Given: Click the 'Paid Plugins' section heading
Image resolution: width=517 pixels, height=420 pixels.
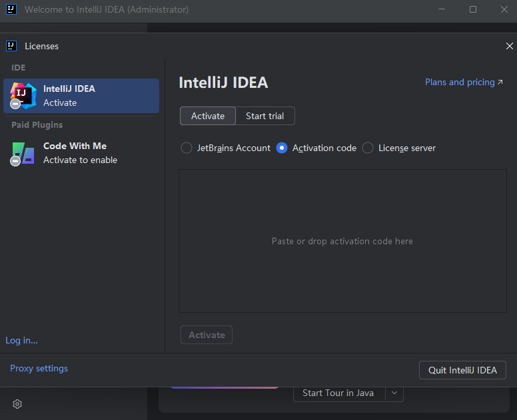Looking at the screenshot, I should [x=37, y=125].
